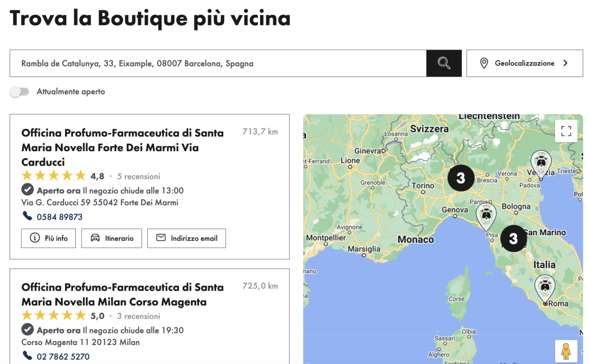This screenshot has height=364, width=589.
Task: Click the cluster marker near Florence
Action: pos(514,238)
